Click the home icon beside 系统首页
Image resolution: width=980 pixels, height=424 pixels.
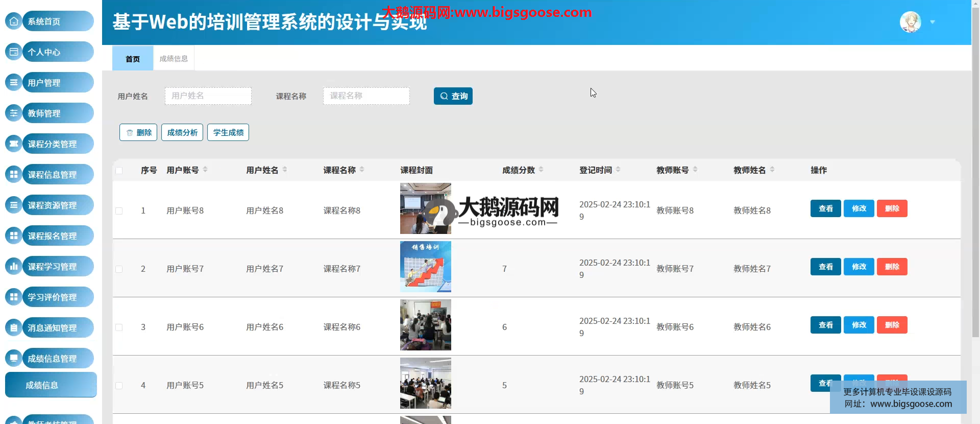coord(14,21)
